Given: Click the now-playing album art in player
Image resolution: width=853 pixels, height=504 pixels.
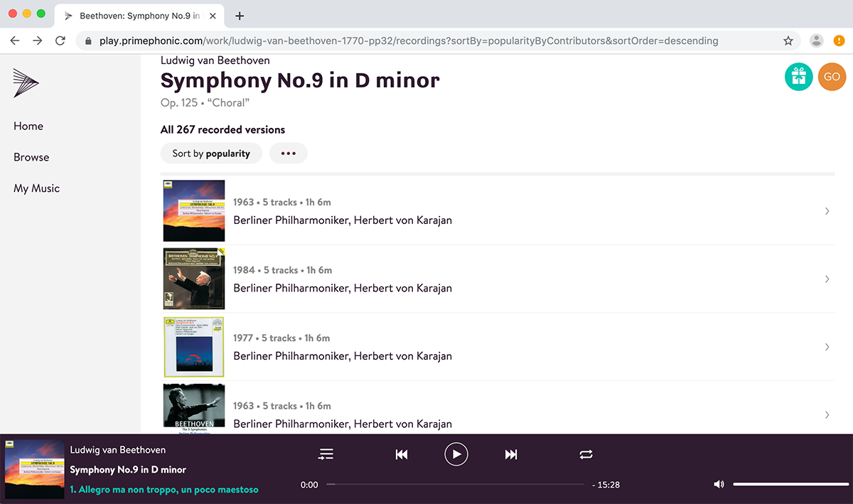Looking at the screenshot, I should pos(35,469).
